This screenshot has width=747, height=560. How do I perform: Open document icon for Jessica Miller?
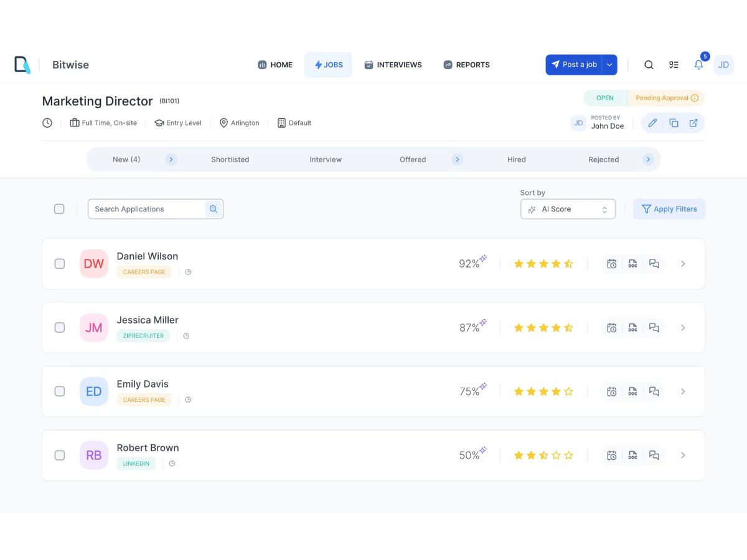point(633,328)
